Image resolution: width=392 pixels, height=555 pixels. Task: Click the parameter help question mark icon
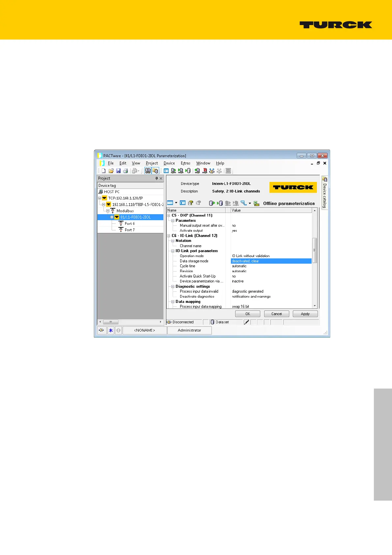[190, 203]
